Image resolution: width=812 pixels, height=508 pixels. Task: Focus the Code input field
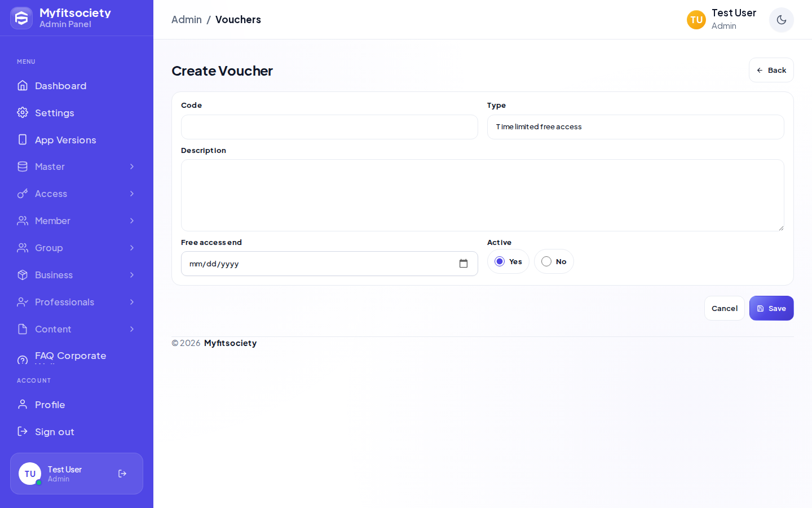(329, 127)
